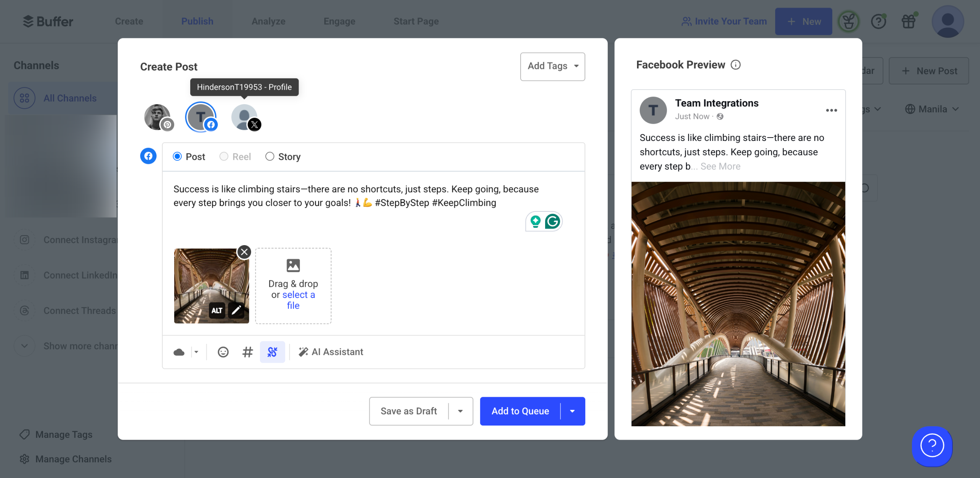Open the Add Tags dropdown
The height and width of the screenshot is (478, 980).
pos(552,66)
